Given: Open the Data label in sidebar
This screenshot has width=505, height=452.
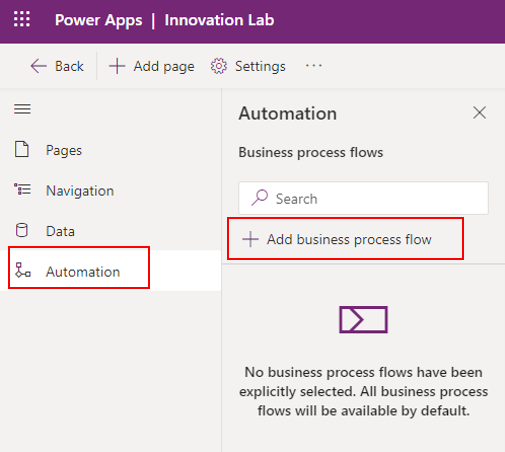Looking at the screenshot, I should 60,231.
